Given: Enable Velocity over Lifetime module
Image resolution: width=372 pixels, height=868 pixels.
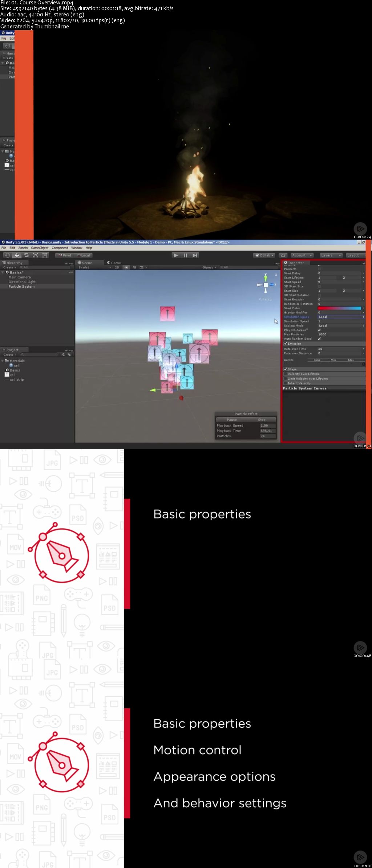Looking at the screenshot, I should pos(286,374).
